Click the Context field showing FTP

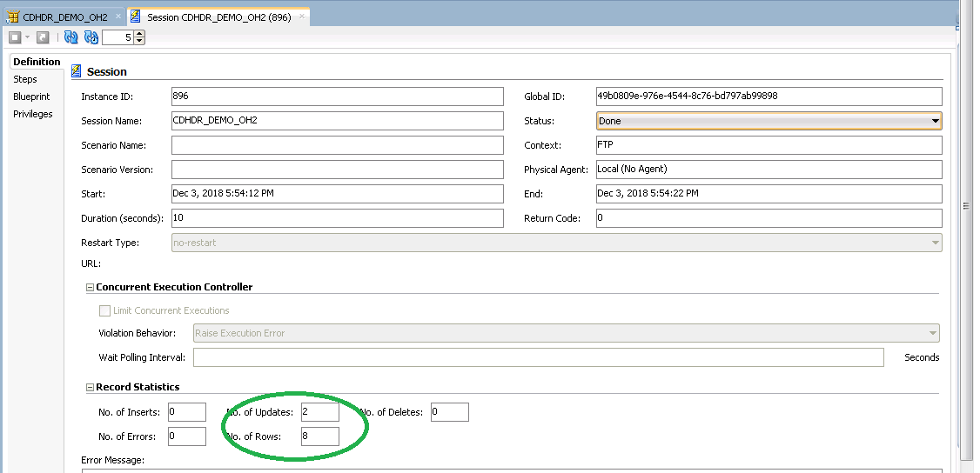[x=769, y=145]
